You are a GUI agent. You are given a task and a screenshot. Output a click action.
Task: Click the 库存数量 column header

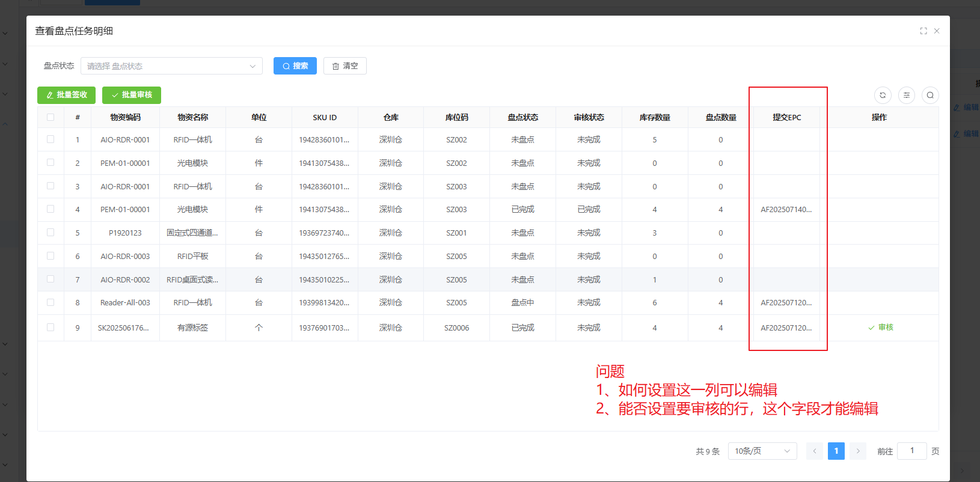click(655, 117)
